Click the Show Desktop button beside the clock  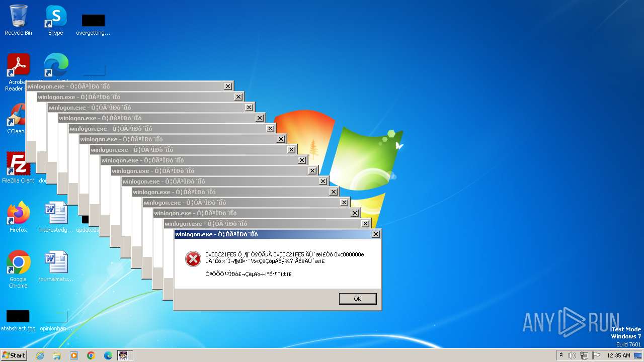638,355
